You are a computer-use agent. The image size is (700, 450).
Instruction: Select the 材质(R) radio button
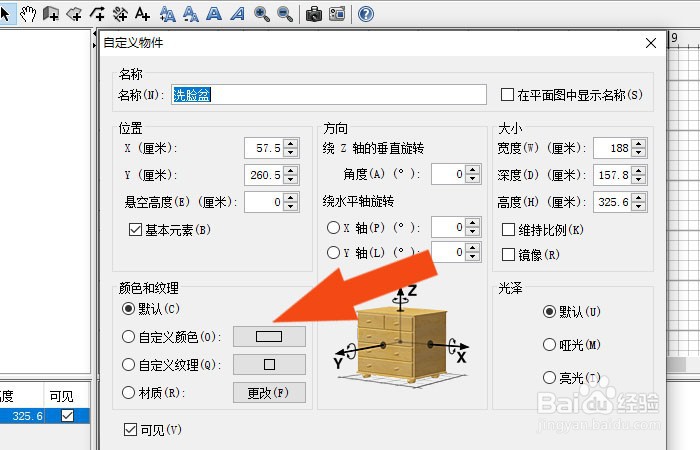[128, 393]
